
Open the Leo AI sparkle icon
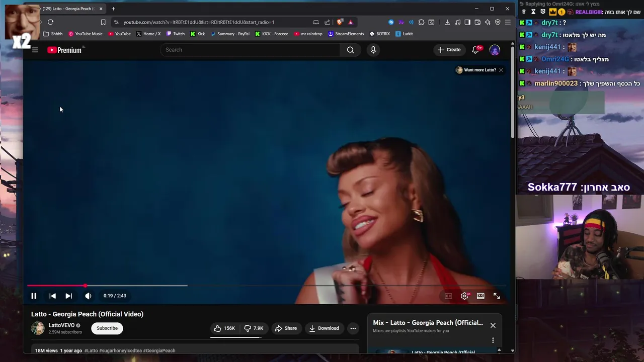pos(488,22)
